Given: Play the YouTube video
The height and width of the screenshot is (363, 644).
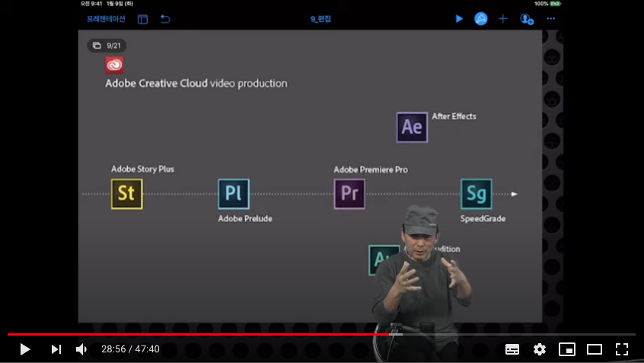Looking at the screenshot, I should 25,349.
